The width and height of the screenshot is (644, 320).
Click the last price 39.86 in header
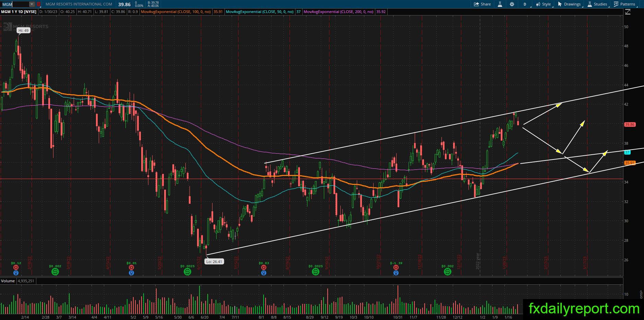click(x=124, y=4)
